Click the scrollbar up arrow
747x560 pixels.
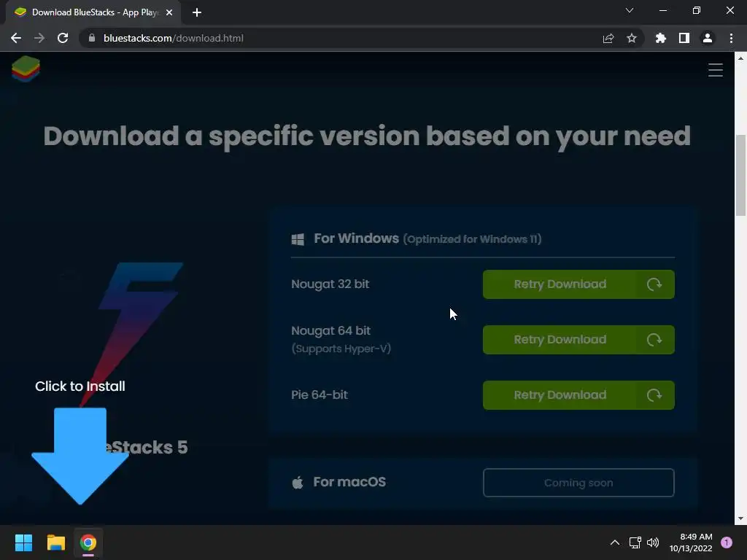[x=740, y=58]
